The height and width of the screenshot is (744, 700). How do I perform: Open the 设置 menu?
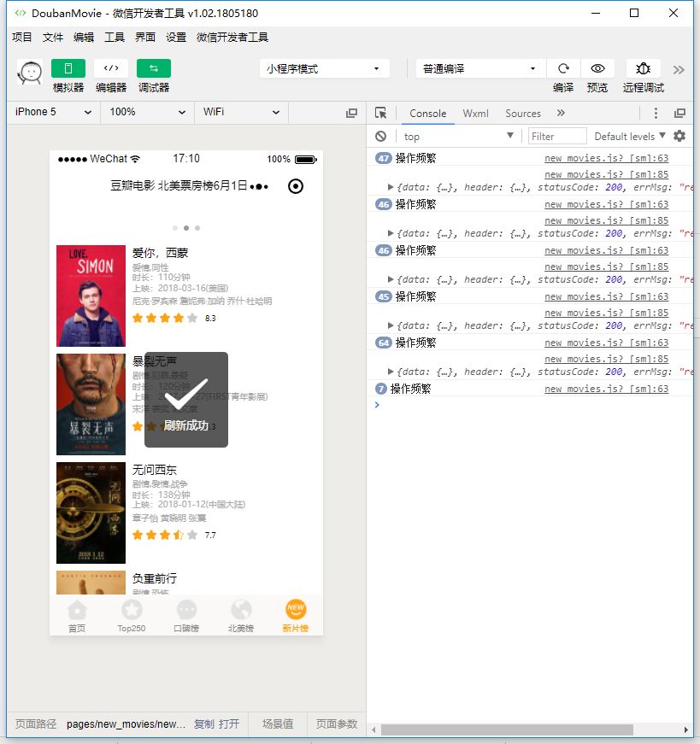pos(176,37)
